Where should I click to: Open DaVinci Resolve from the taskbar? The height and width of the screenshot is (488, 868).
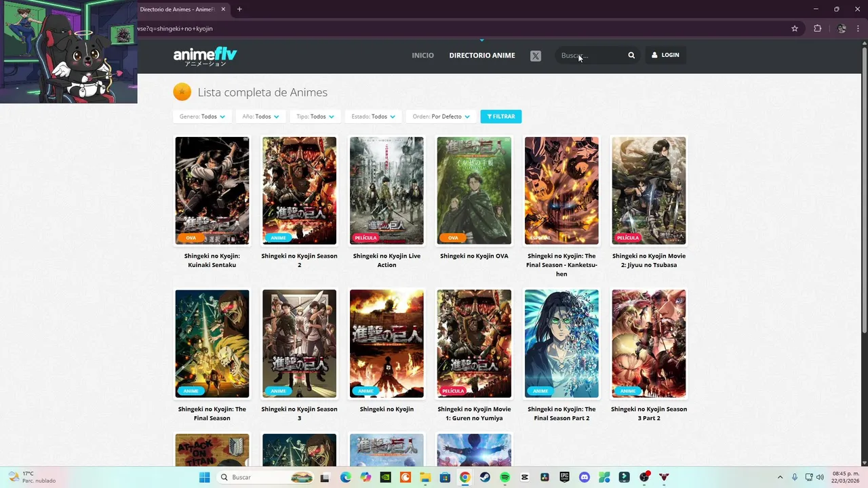pyautogui.click(x=545, y=477)
